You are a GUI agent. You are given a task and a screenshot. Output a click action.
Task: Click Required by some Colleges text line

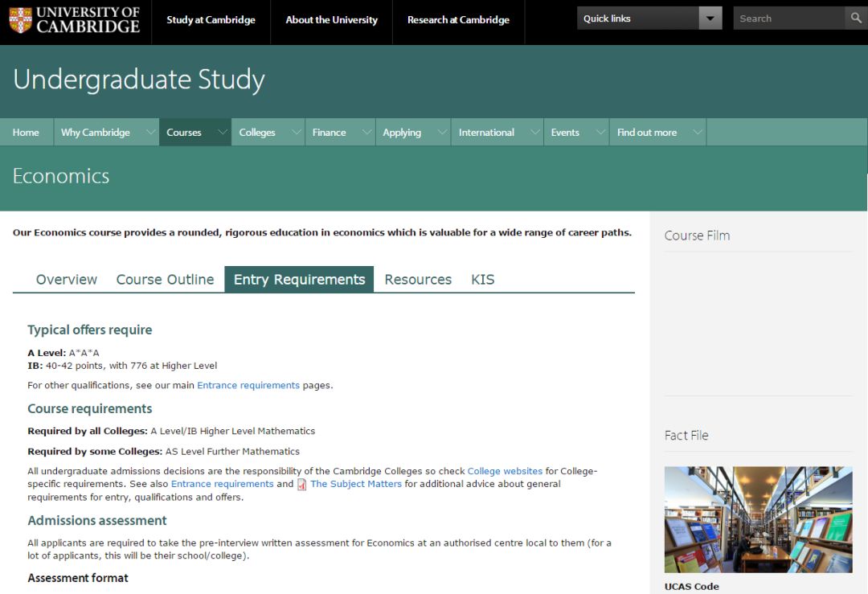tap(163, 451)
